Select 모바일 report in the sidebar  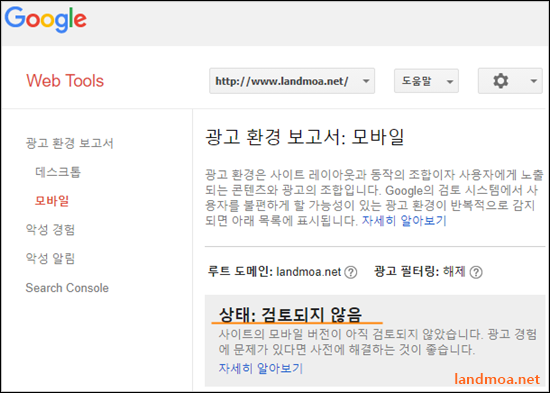tap(52, 201)
